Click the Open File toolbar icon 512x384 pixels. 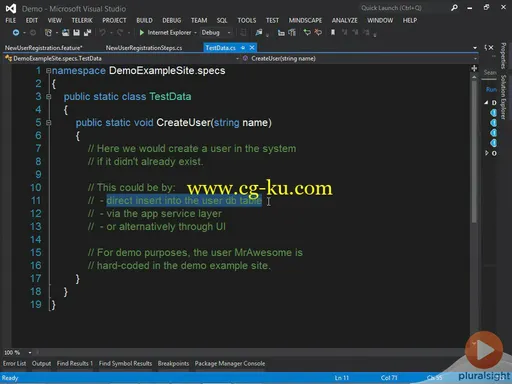point(66,32)
